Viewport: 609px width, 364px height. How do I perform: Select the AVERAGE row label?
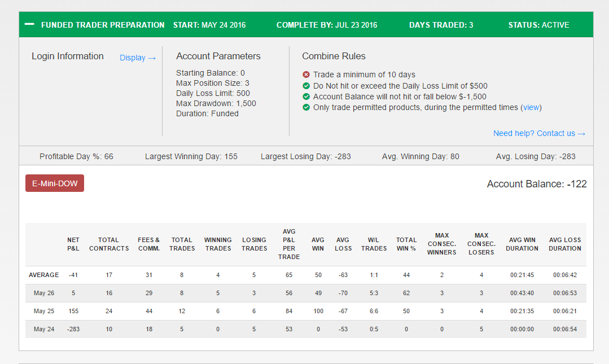(44, 275)
